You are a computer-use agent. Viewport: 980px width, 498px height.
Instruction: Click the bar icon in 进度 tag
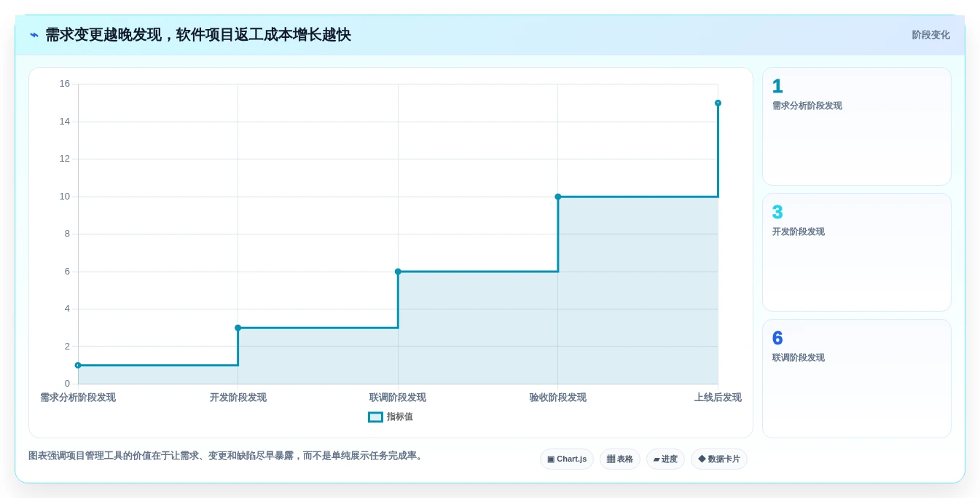click(656, 459)
